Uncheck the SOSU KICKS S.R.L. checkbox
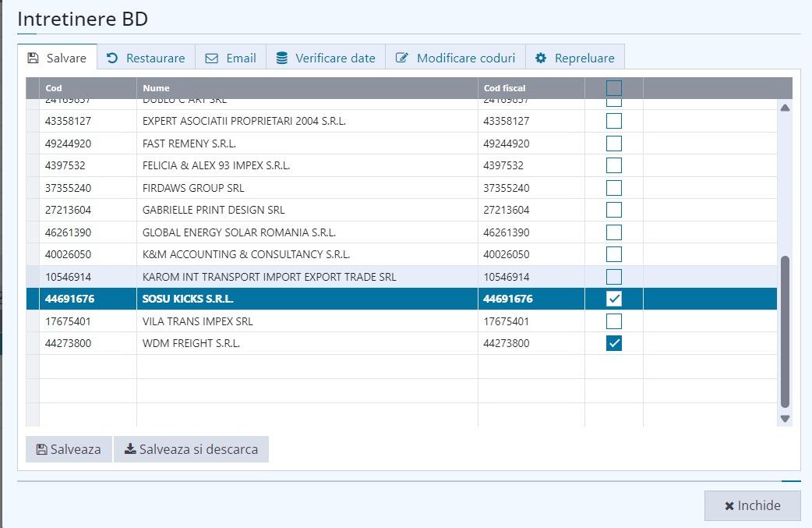The image size is (812, 528). 613,299
